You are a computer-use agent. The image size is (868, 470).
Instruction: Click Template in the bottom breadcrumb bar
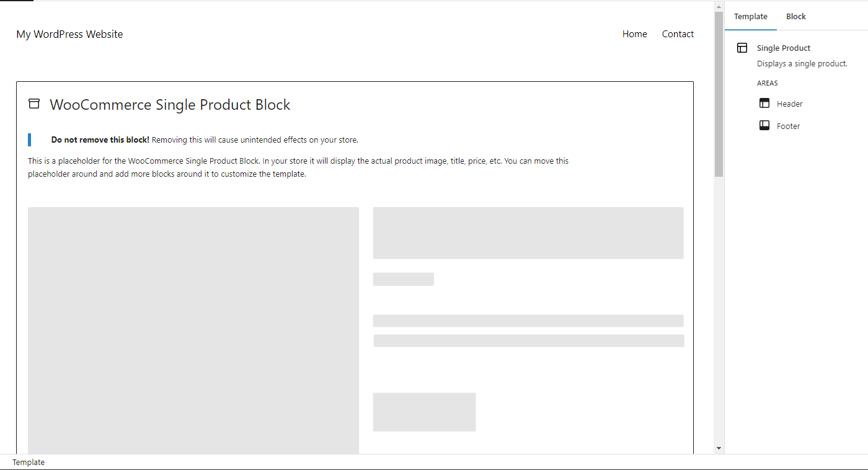(x=29, y=463)
